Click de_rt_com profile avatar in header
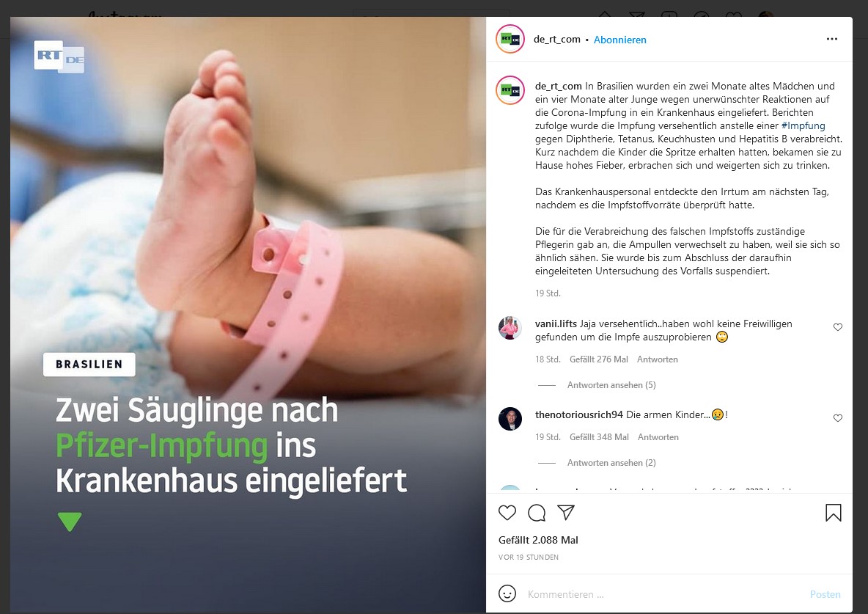The height and width of the screenshot is (614, 868). 510,39
